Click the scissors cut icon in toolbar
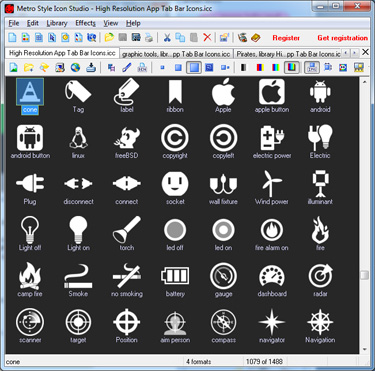This screenshot has width=375, height=371. point(167,37)
